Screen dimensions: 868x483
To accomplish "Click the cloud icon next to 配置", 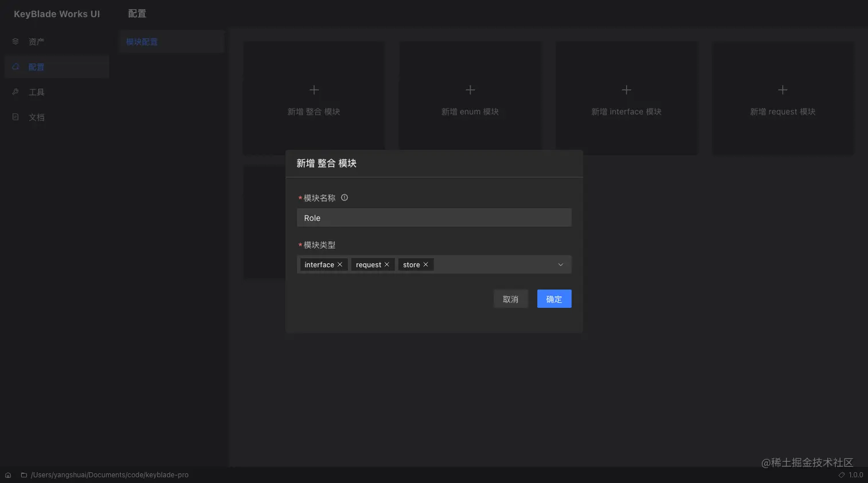I will [14, 66].
